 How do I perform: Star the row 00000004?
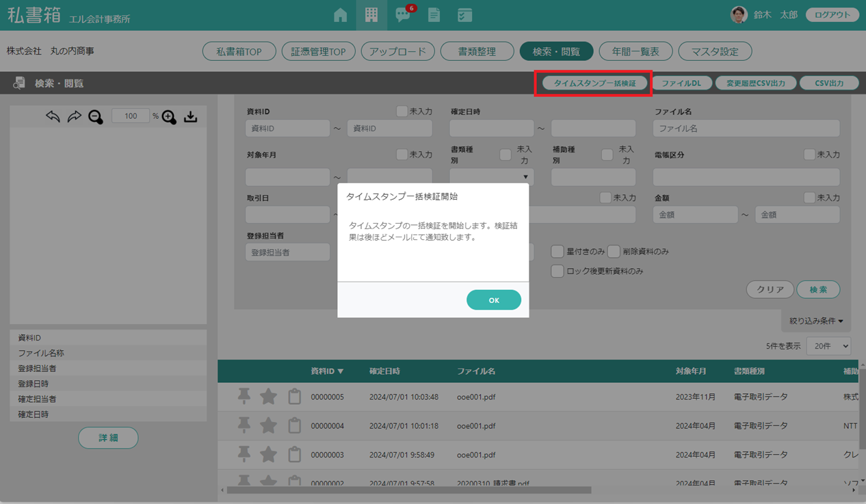(269, 425)
